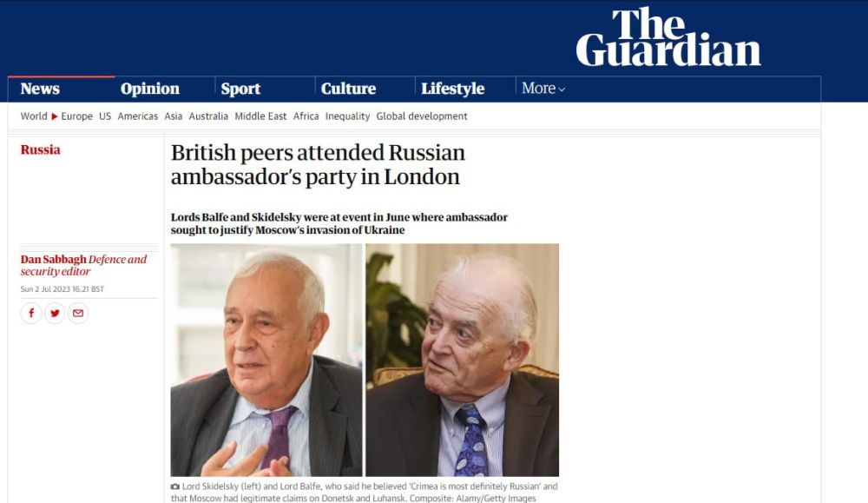The width and height of the screenshot is (868, 503).
Task: Share article on Facebook icon
Action: [x=31, y=313]
